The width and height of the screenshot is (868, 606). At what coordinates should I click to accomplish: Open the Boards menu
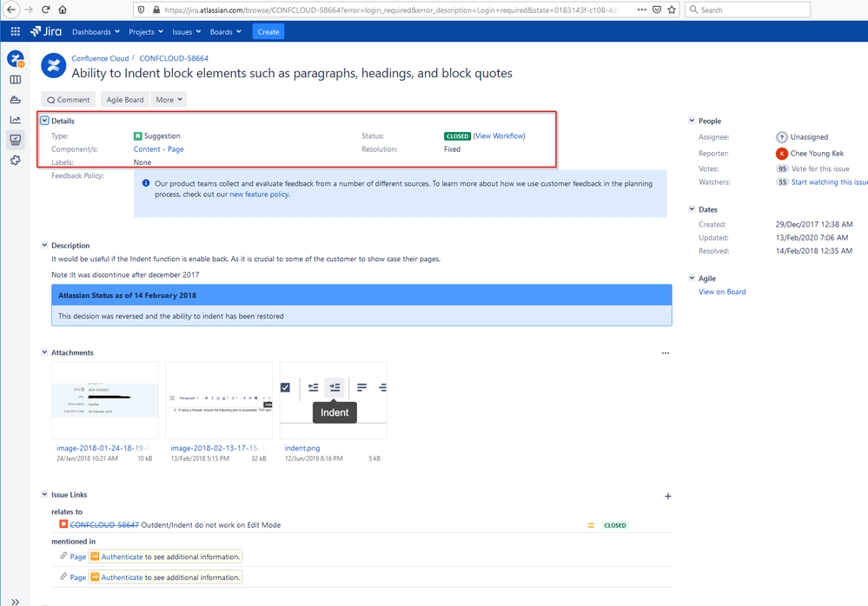(225, 32)
